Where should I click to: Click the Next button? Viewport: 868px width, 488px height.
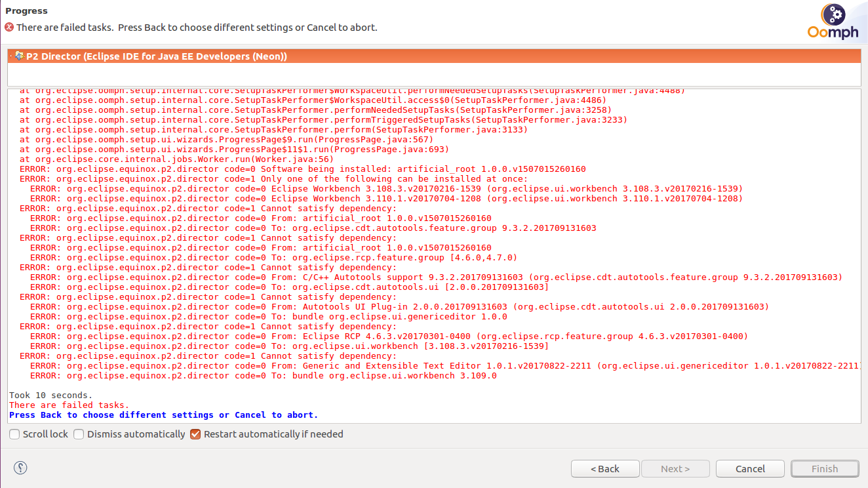coord(675,469)
